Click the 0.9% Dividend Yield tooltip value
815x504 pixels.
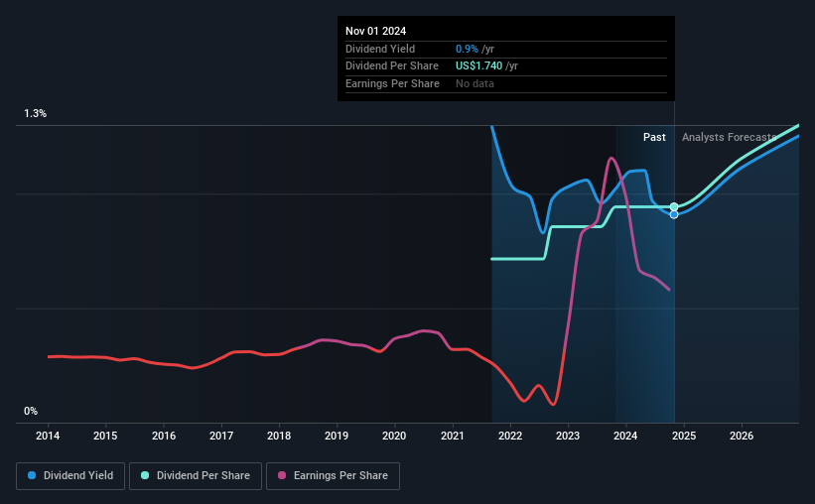(467, 49)
